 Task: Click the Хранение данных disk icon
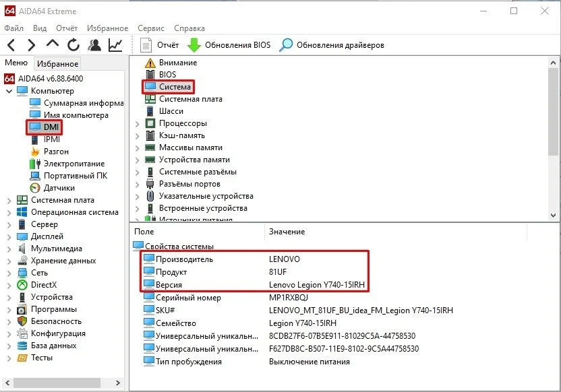click(22, 261)
